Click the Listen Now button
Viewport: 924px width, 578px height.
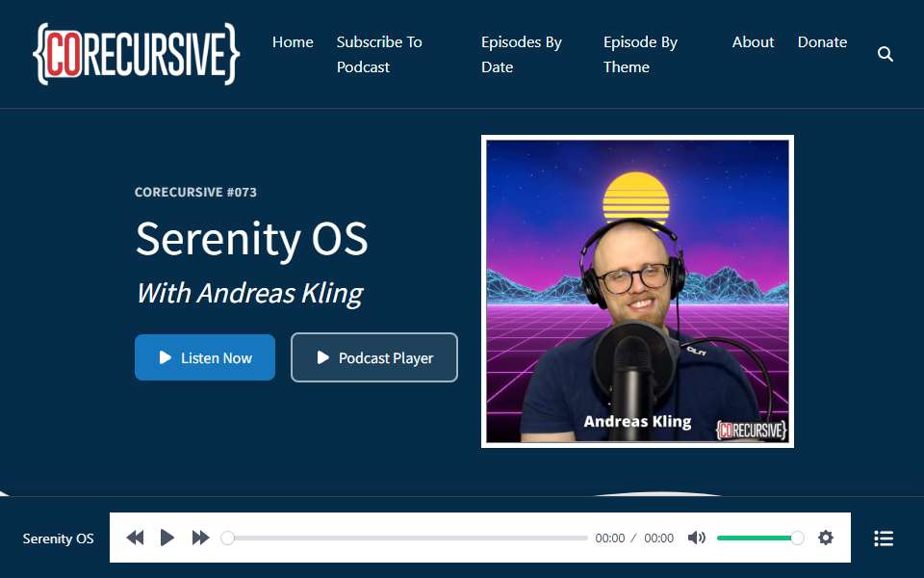pyautogui.click(x=205, y=357)
